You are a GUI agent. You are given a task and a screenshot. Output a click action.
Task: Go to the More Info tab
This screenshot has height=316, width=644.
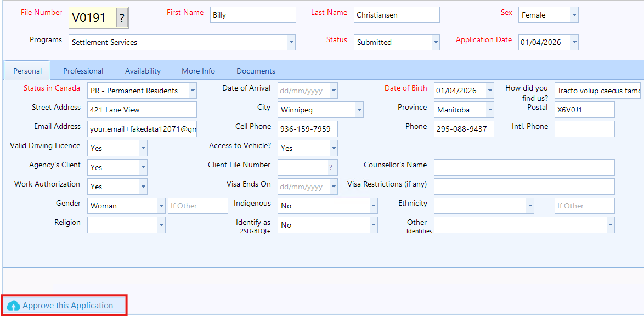click(199, 71)
